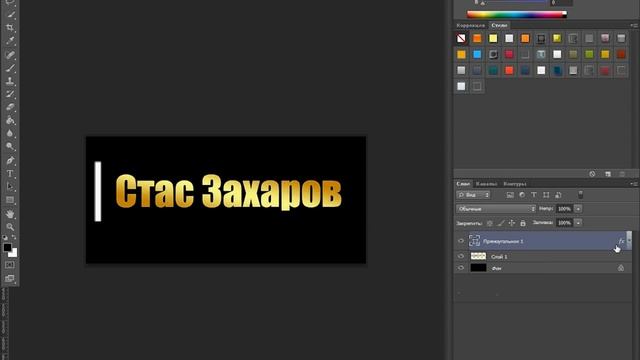The image size is (640, 360).
Task: Apply the no-style red slash swatch
Action: tap(461, 38)
